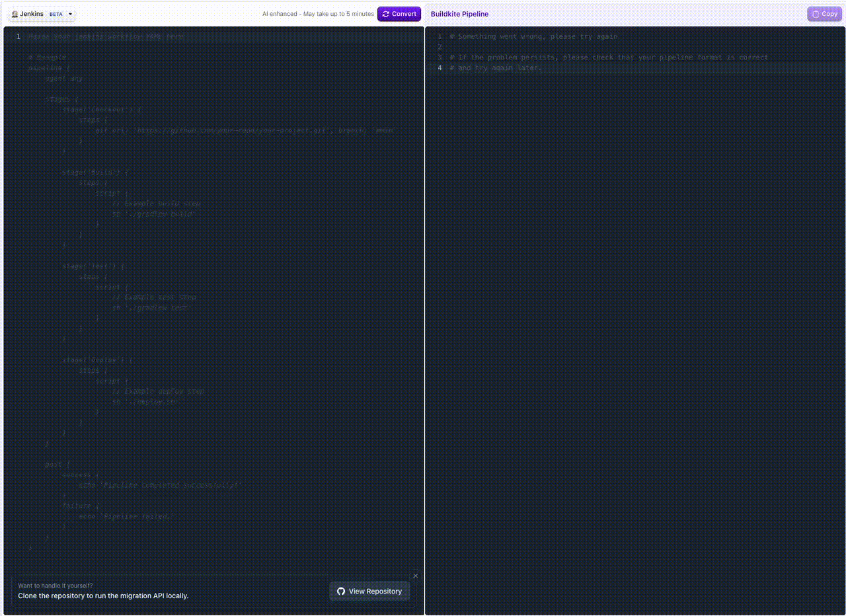Viewport: 846px width, 616px height.
Task: Click the 'AI enhanced - May take up to 5 minutes' note
Action: (318, 14)
